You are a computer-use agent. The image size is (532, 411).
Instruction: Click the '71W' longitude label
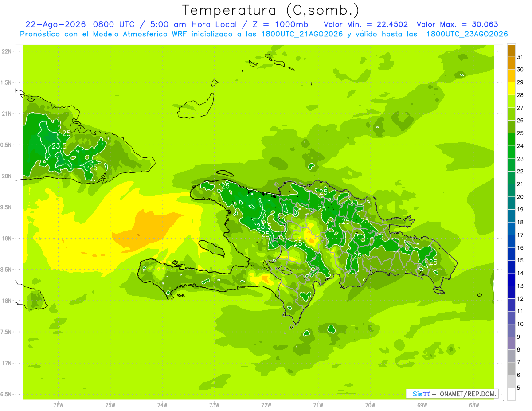pyautogui.click(x=318, y=405)
